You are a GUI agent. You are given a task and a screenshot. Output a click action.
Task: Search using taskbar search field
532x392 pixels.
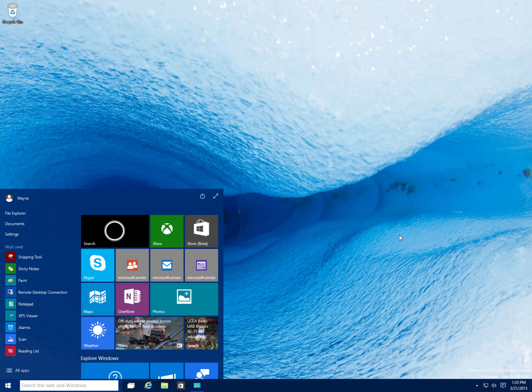click(69, 385)
